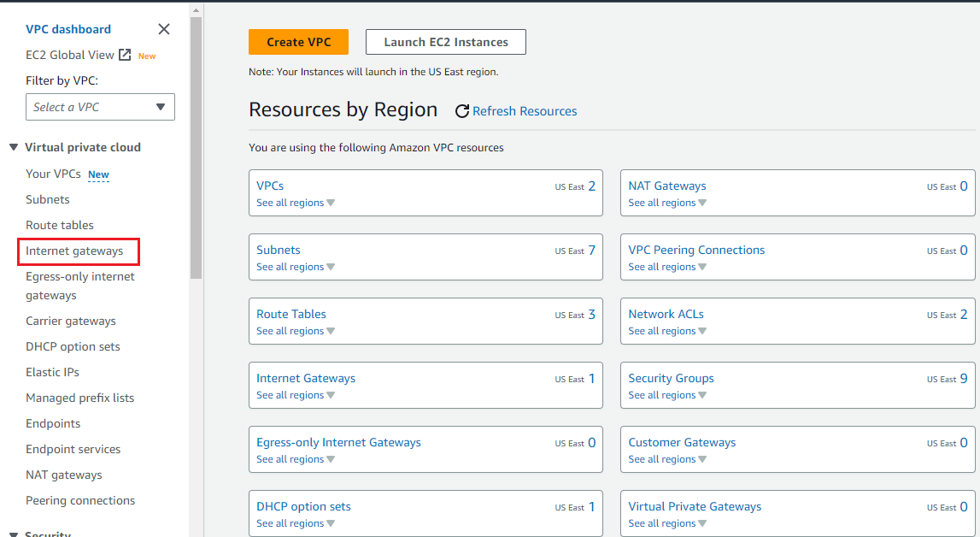The height and width of the screenshot is (537, 980).
Task: Expand See all regions under Customer Gateways
Action: (667, 459)
